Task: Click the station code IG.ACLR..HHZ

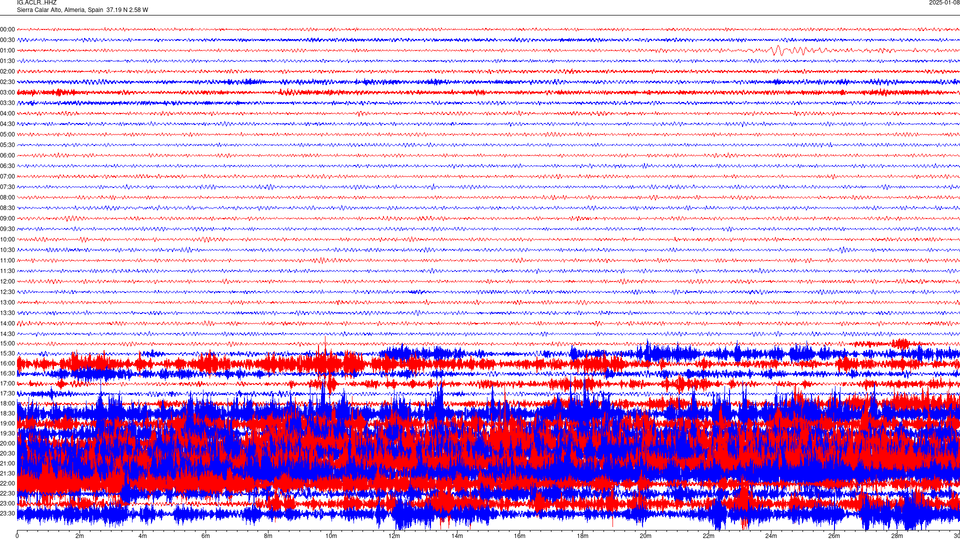Action: tap(37, 2)
